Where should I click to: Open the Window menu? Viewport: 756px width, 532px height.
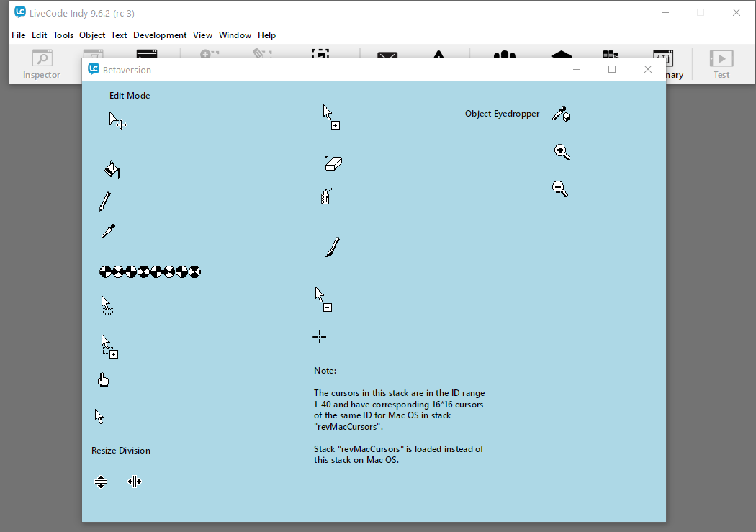click(235, 35)
